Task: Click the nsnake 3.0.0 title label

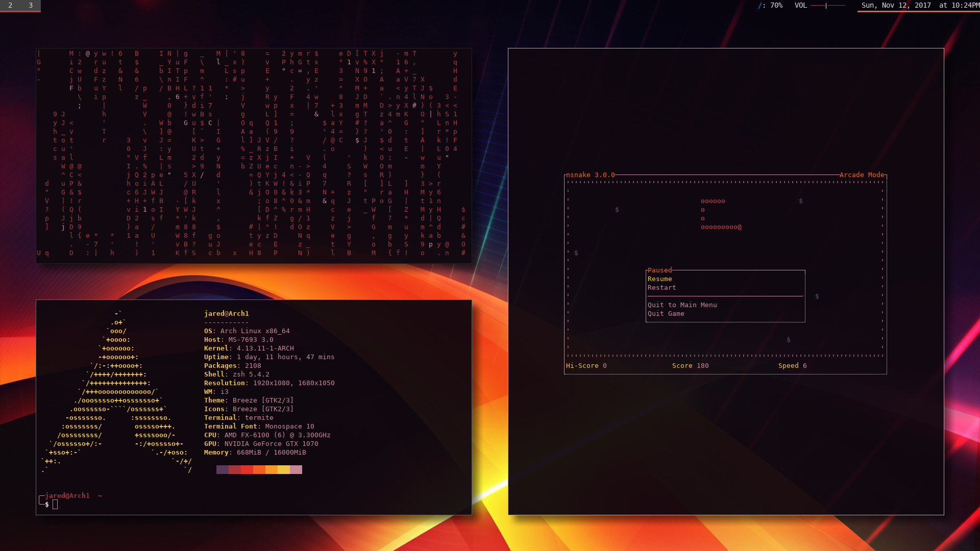Action: [x=590, y=175]
